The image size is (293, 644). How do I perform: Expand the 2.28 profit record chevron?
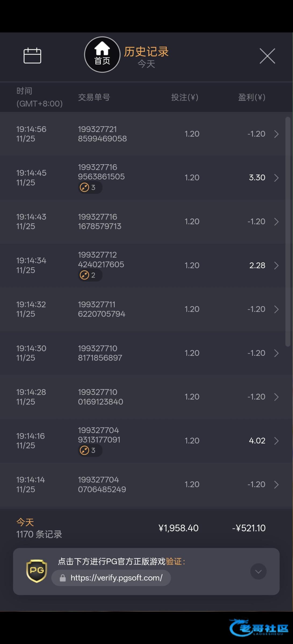pos(276,265)
